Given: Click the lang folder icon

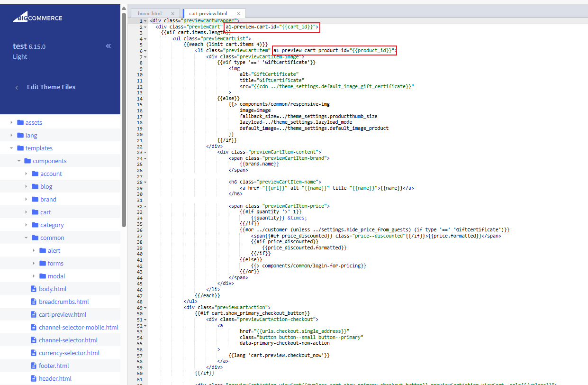Looking at the screenshot, I should point(20,135).
